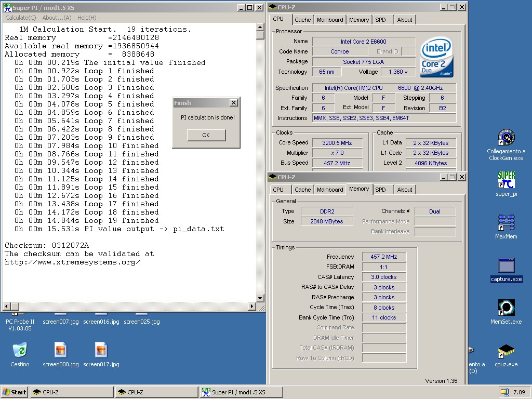
Task: Click the Core Speed 3200.5 MHz field
Action: [337, 143]
